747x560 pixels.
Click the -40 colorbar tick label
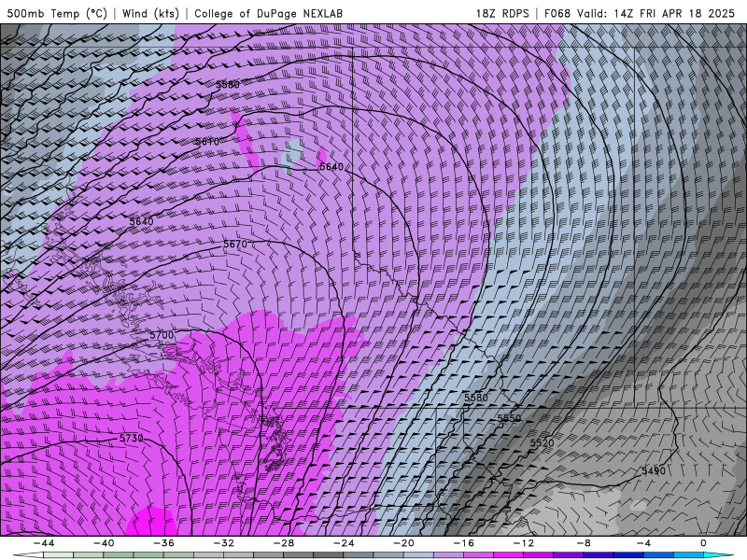click(x=104, y=543)
